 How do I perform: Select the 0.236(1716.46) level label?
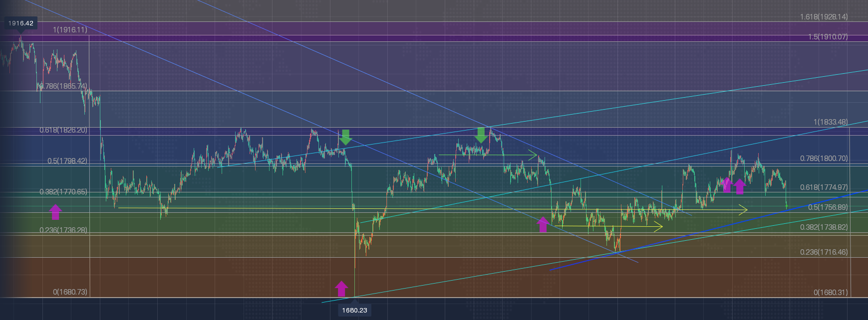pos(824,252)
